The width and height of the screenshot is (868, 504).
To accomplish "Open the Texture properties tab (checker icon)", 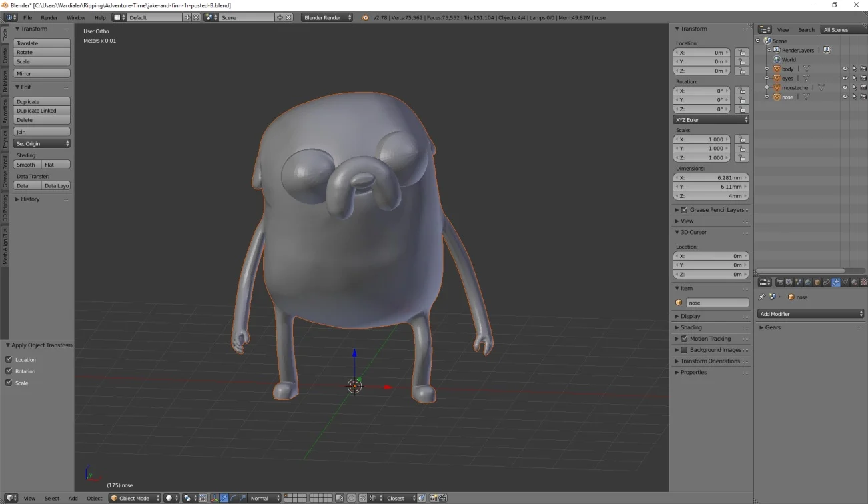I will (863, 283).
